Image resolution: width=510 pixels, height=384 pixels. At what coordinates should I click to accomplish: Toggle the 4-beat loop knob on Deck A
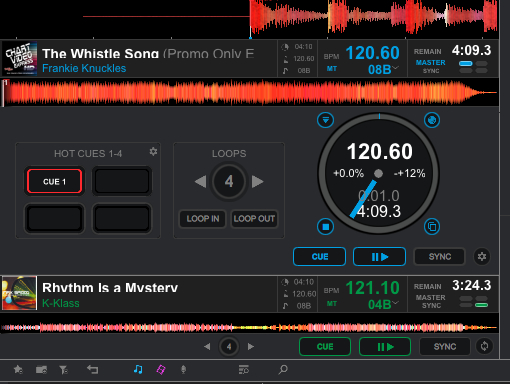[x=229, y=181]
